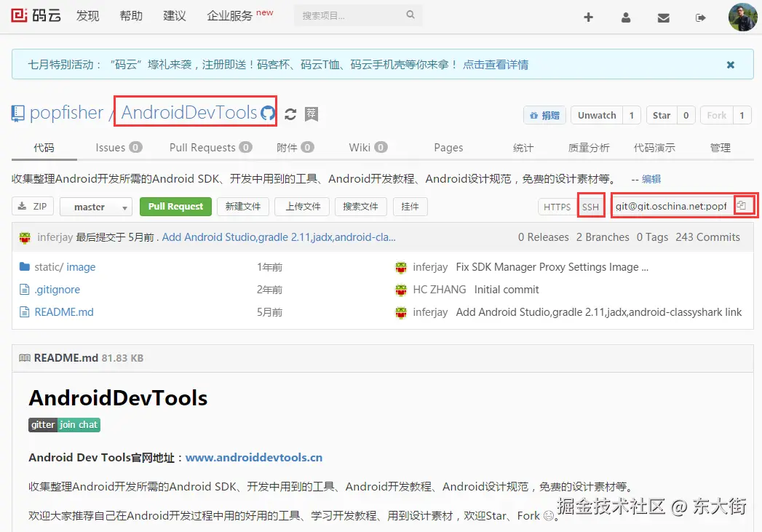Click the 新建文件 button
The width and height of the screenshot is (762, 532).
243,207
